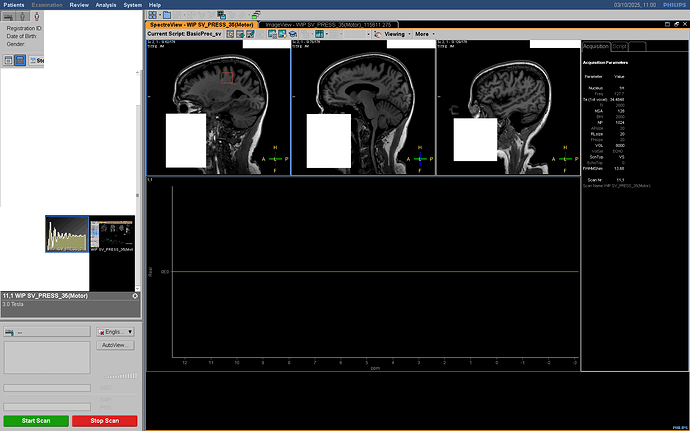
Task: Click the orientation cross in the right viewport
Action: [x=565, y=159]
